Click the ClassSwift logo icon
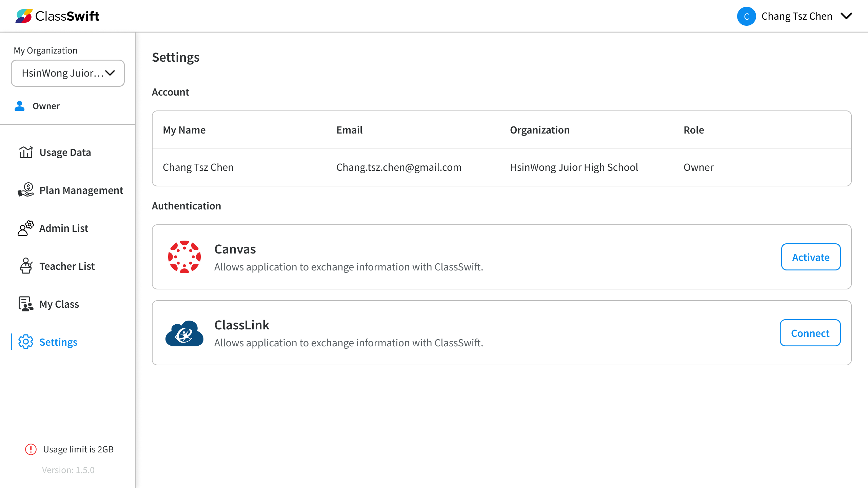Screen dimensions: 868x488 pyautogui.click(x=24, y=16)
